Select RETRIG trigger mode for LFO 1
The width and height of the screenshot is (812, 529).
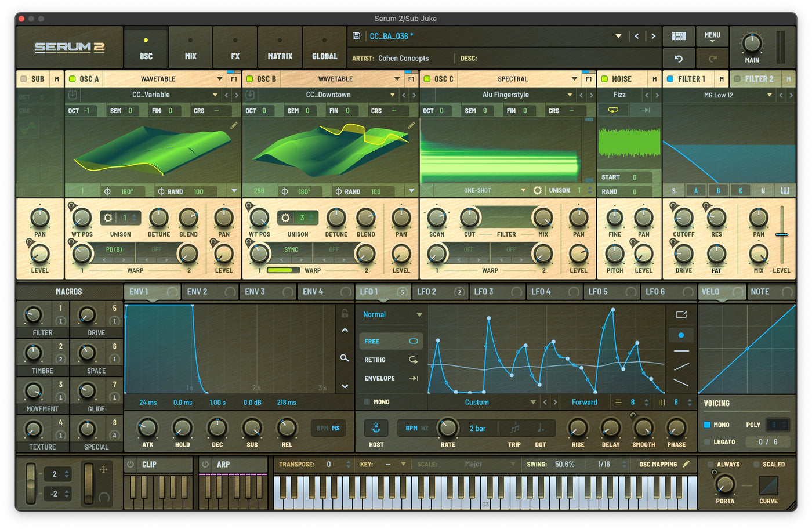click(376, 360)
